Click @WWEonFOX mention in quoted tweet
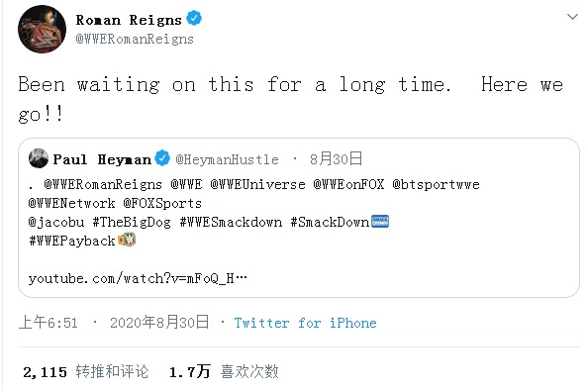 coord(348,184)
